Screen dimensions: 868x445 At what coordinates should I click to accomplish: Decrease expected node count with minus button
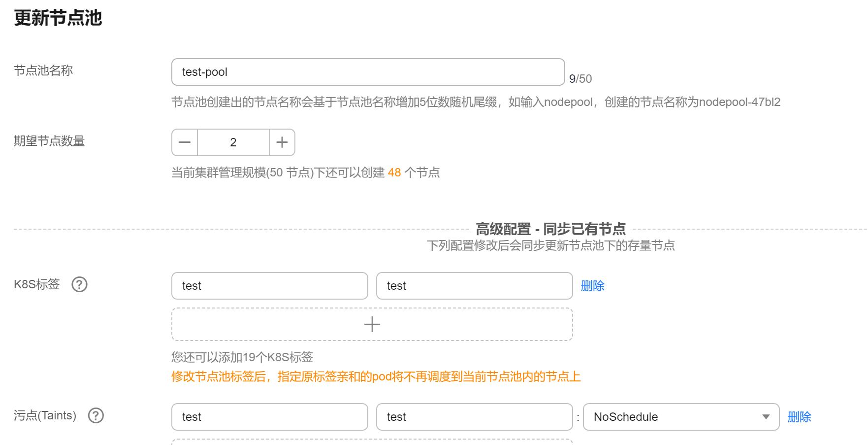tap(185, 142)
